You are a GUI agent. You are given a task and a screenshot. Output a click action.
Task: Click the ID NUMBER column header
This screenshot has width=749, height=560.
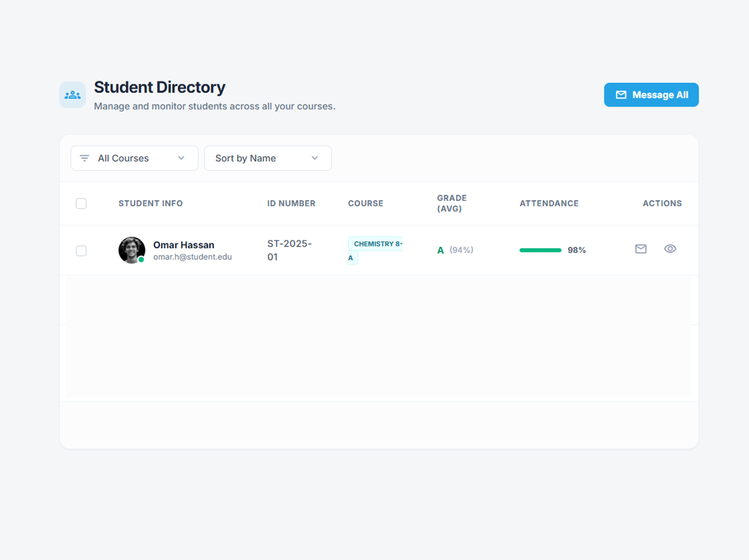[x=291, y=203]
